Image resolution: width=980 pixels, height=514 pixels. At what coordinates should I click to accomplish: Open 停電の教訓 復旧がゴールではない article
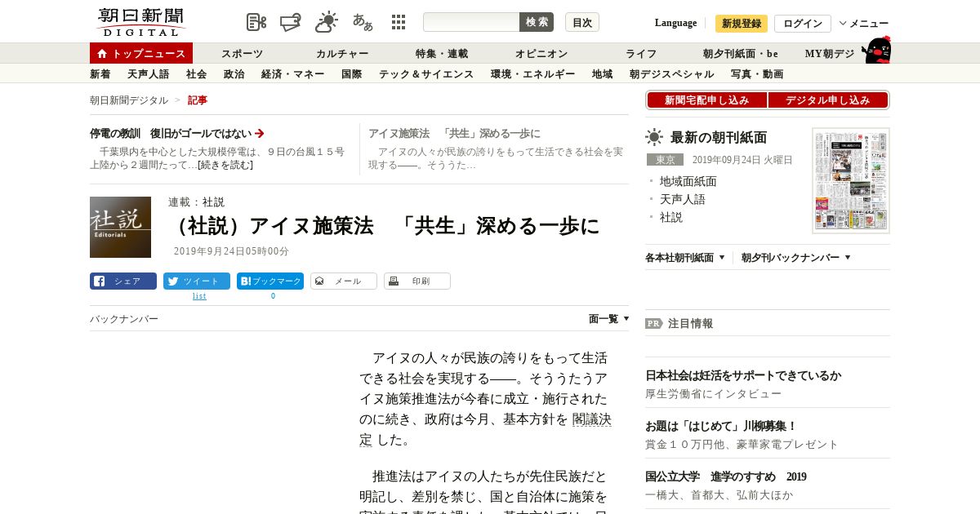(x=177, y=134)
